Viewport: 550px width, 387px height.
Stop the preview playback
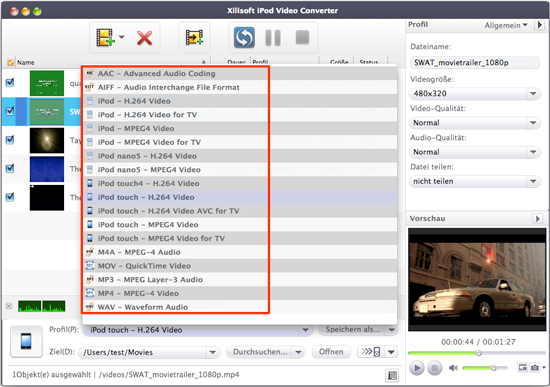434,368
